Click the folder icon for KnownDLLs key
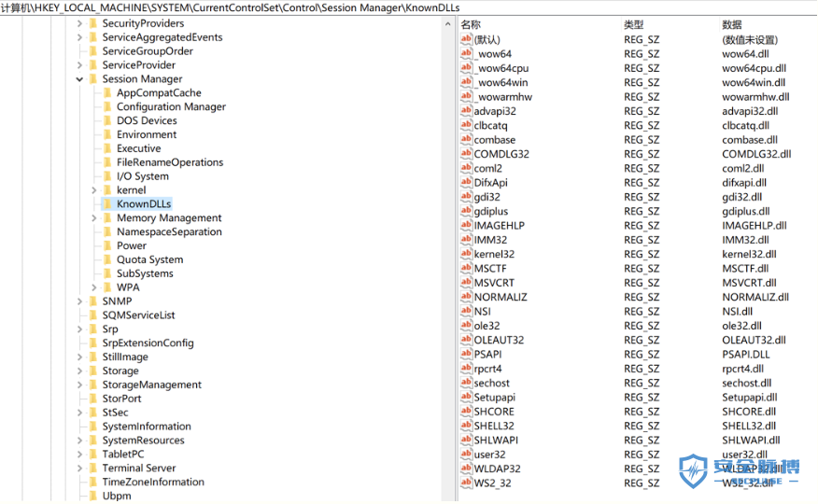The width and height of the screenshot is (818, 504). pyautogui.click(x=106, y=203)
